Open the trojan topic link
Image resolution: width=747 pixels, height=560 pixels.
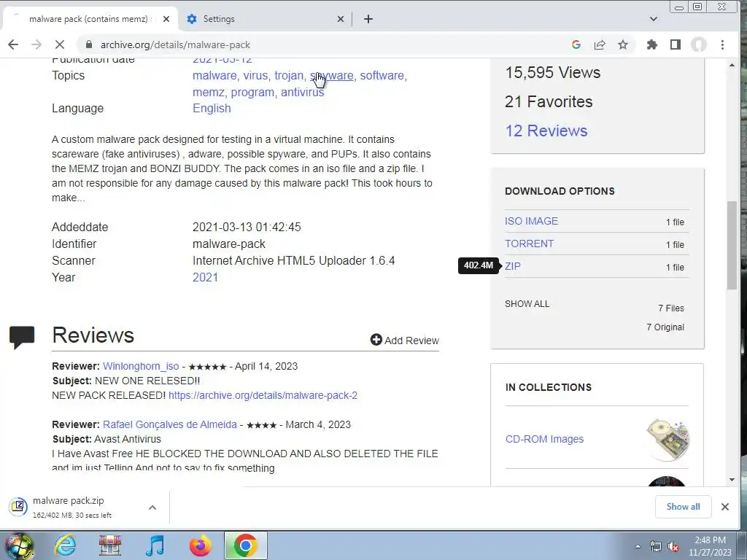coord(288,76)
